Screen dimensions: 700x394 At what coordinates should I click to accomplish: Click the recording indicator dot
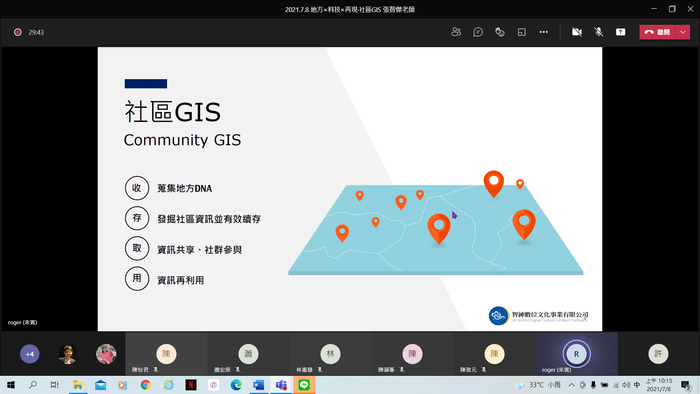(x=18, y=32)
